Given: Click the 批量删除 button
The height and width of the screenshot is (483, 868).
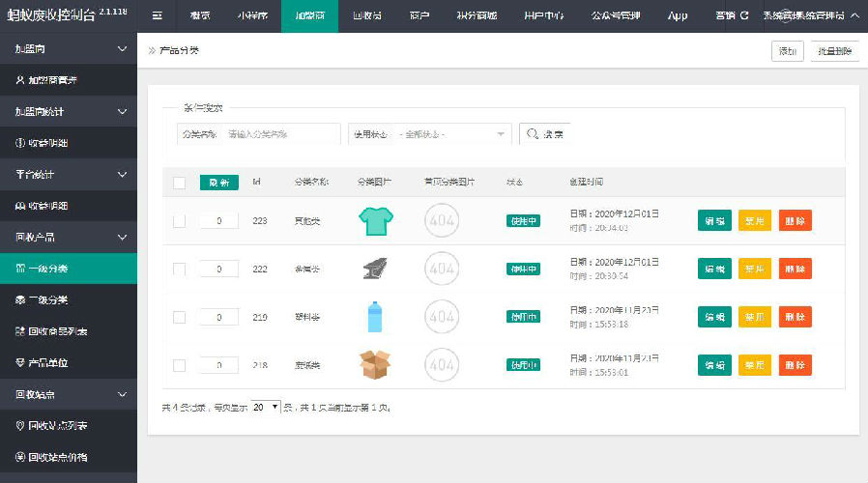Looking at the screenshot, I should point(835,51).
